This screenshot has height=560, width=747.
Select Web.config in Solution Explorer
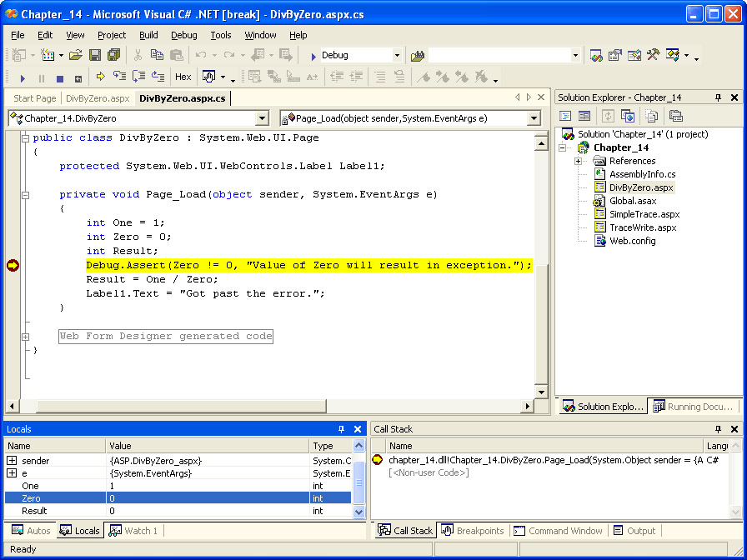click(x=632, y=241)
